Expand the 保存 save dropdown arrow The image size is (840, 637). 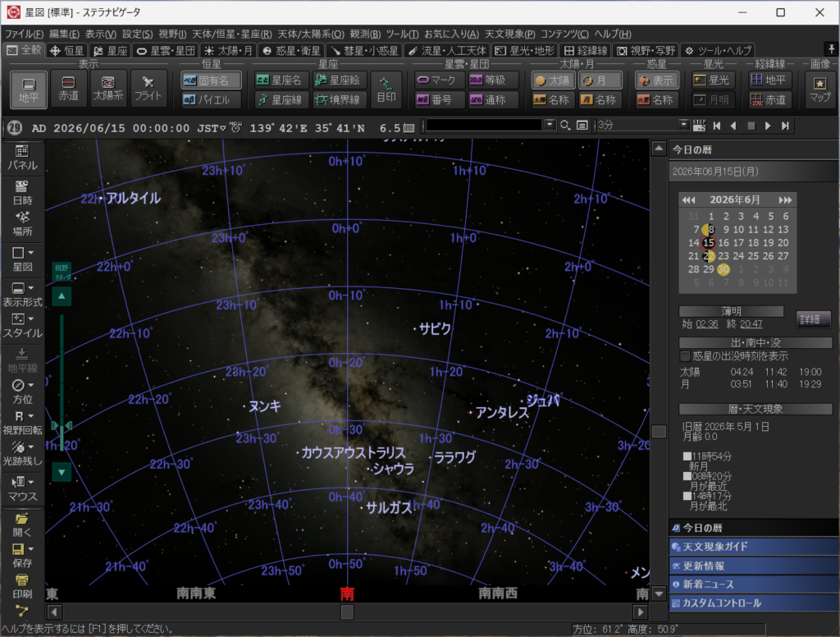point(30,548)
